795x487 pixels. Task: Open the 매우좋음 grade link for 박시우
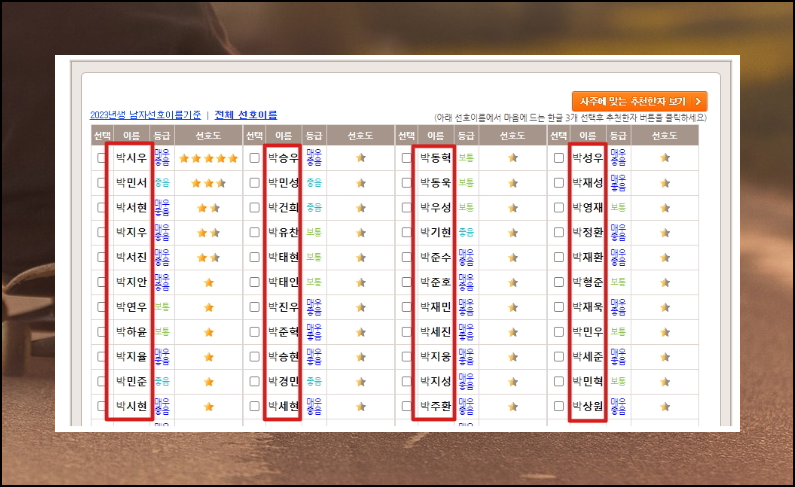[162, 158]
